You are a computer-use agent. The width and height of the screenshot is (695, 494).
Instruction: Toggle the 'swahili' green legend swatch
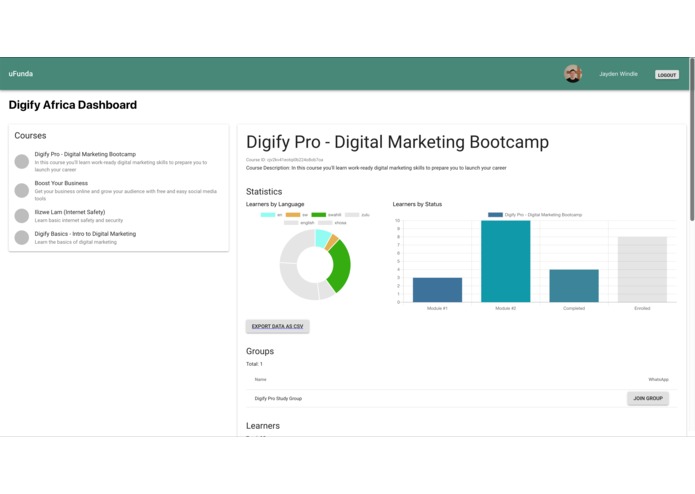(x=319, y=215)
